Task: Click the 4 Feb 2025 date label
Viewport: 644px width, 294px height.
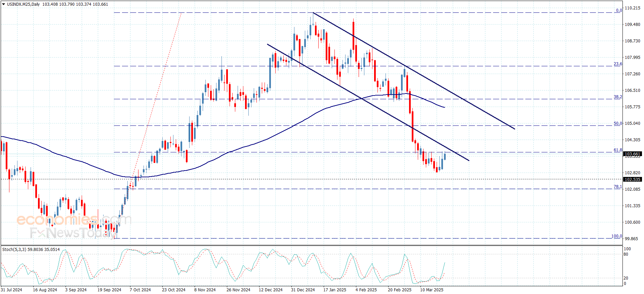Action: pos(366,290)
